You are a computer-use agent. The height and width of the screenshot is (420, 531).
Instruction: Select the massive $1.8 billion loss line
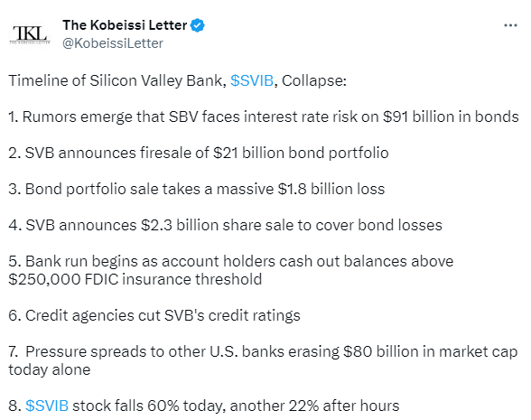click(x=197, y=189)
